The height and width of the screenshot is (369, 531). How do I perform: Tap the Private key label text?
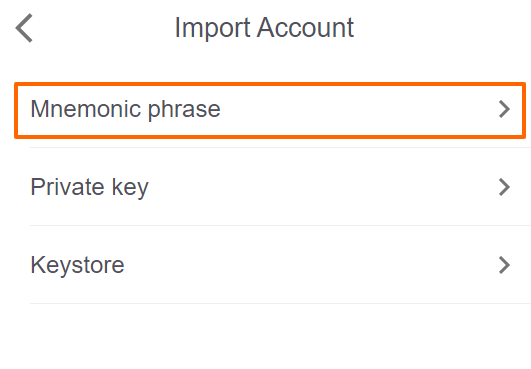(x=89, y=188)
